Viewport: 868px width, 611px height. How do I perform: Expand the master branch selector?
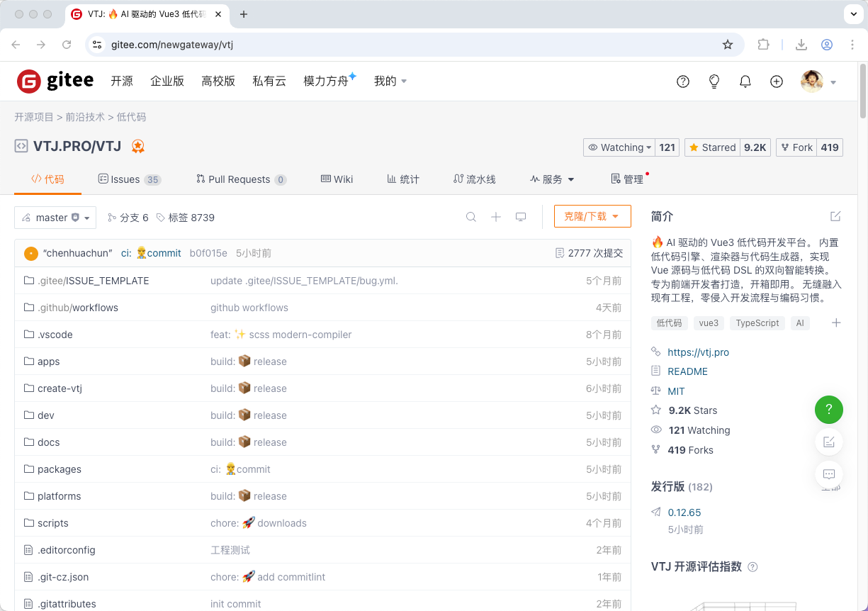(55, 217)
